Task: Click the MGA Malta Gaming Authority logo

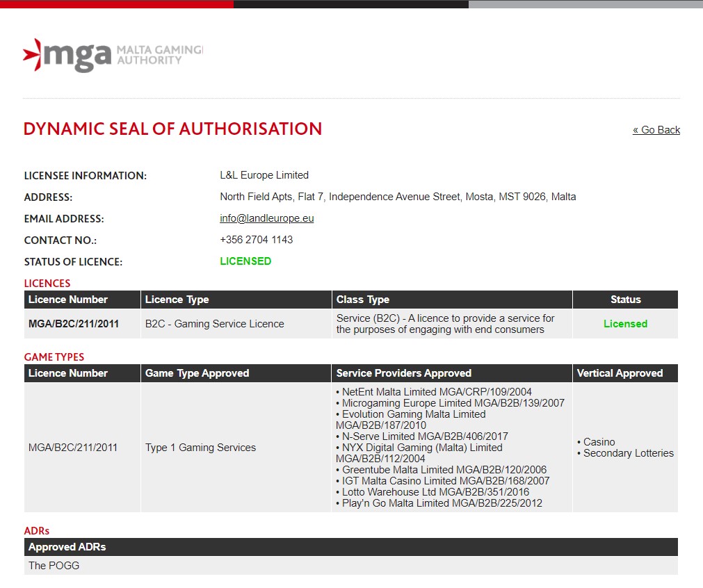Action: coord(113,56)
